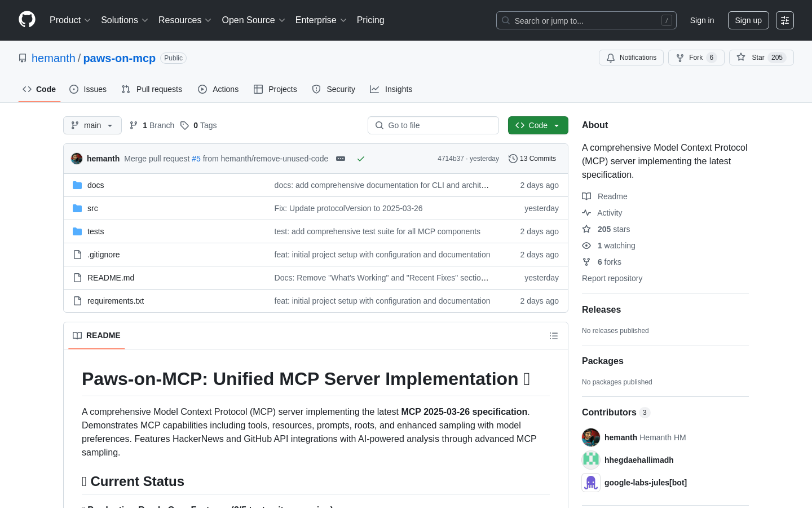This screenshot has height=508, width=812.
Task: Open the tests folder
Action: click(x=95, y=231)
